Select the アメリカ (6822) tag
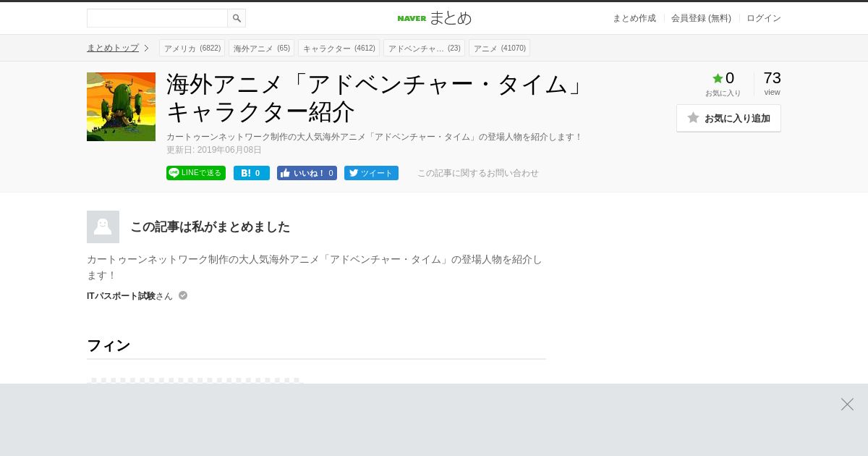 tap(192, 48)
